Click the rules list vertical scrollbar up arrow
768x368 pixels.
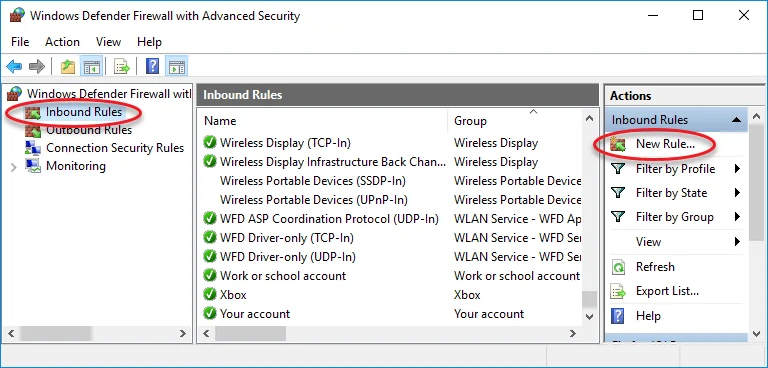coord(589,119)
